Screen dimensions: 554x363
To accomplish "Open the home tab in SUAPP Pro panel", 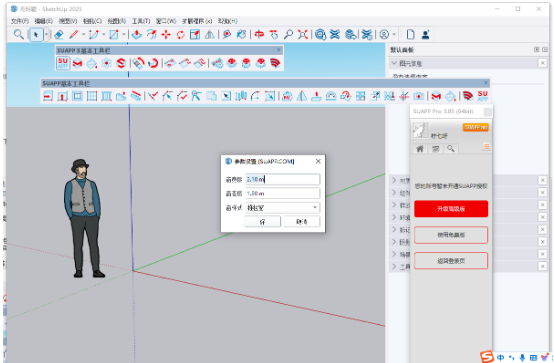I will tap(420, 149).
